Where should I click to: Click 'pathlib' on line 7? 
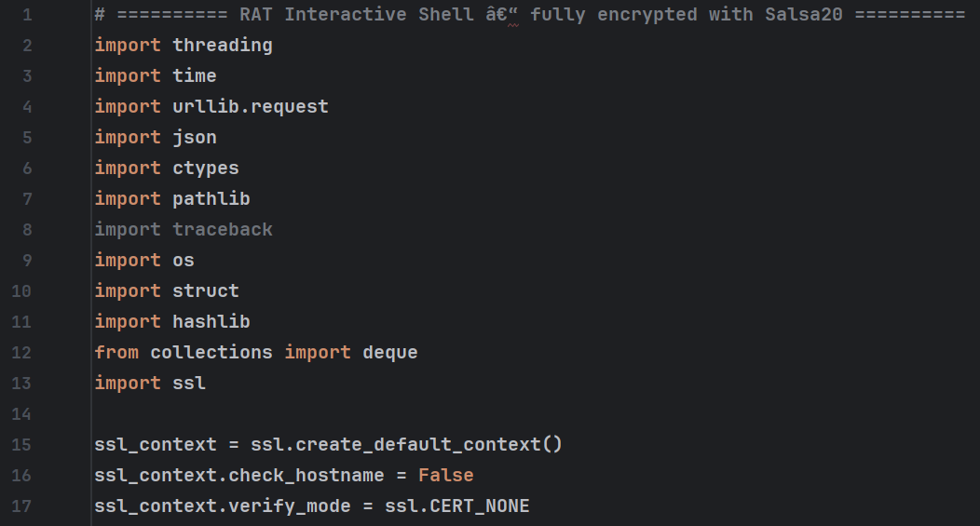211,198
